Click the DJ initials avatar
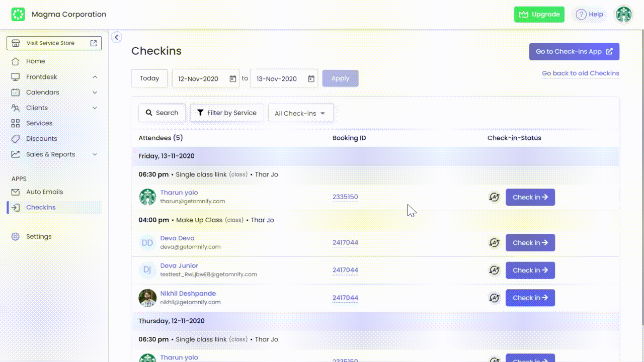This screenshot has height=362, width=644. (147, 270)
